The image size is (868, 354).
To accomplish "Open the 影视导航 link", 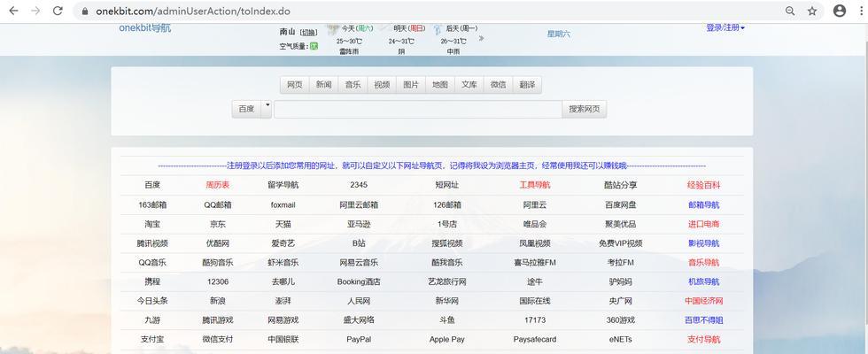I will tap(703, 243).
